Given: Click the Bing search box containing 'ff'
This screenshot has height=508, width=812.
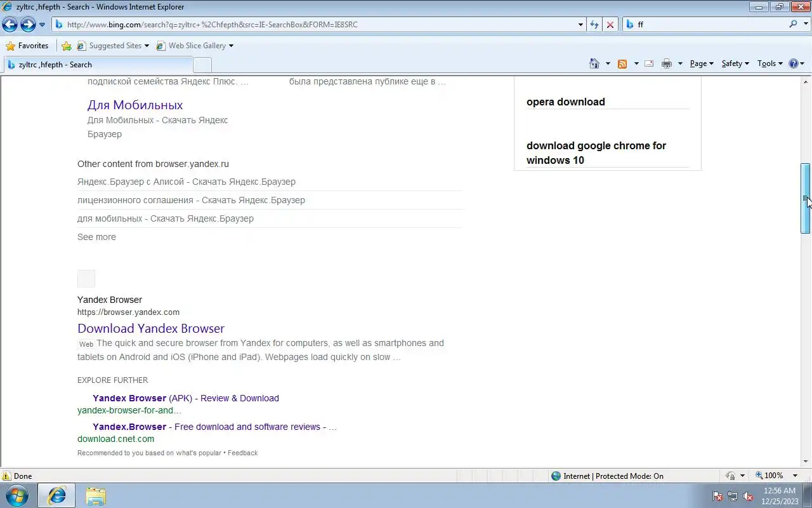Looking at the screenshot, I should pyautogui.click(x=710, y=25).
